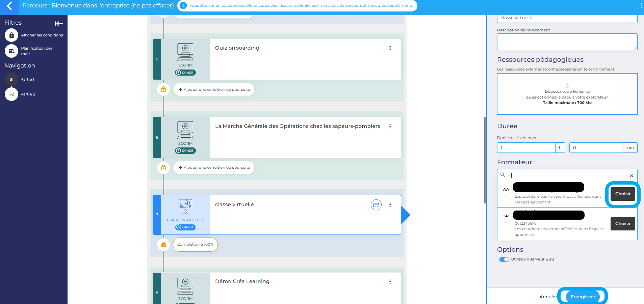
Task: Click the file drop zone for resources
Action: click(567, 94)
